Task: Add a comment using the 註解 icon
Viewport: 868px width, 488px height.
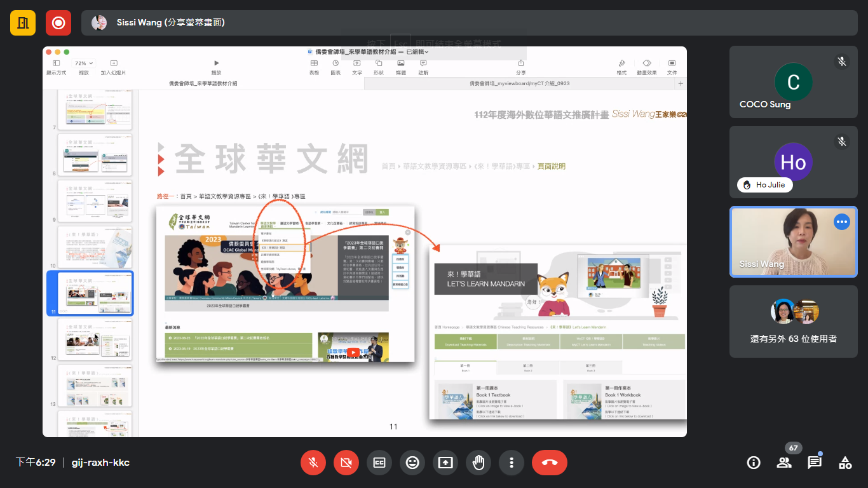Action: [x=422, y=64]
